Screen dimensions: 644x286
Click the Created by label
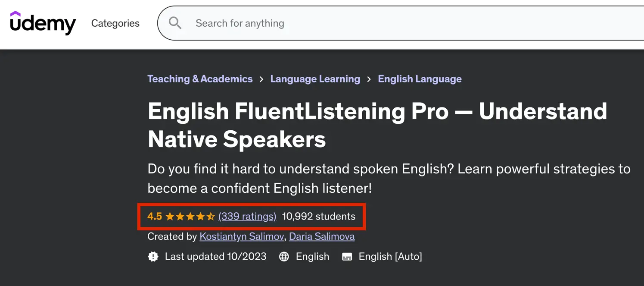click(172, 236)
